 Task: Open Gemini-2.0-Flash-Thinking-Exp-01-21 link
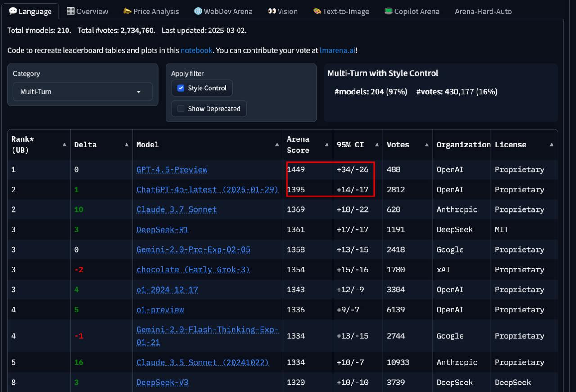coord(207,336)
